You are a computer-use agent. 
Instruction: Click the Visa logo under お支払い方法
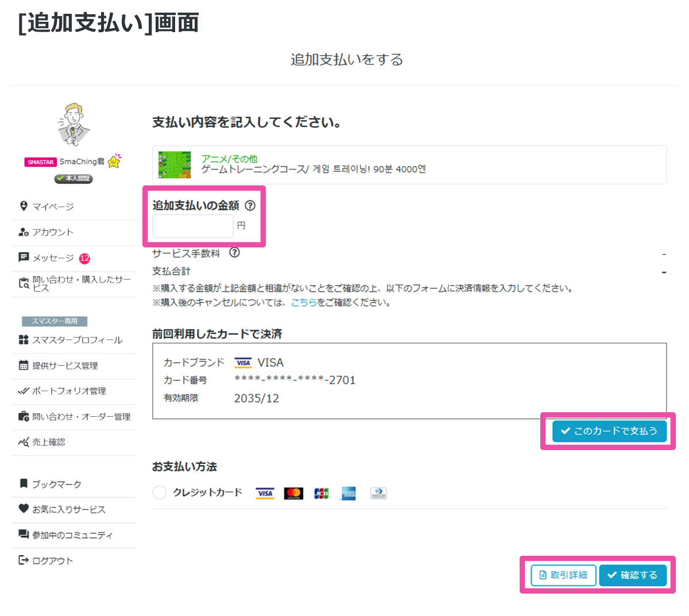point(265,493)
